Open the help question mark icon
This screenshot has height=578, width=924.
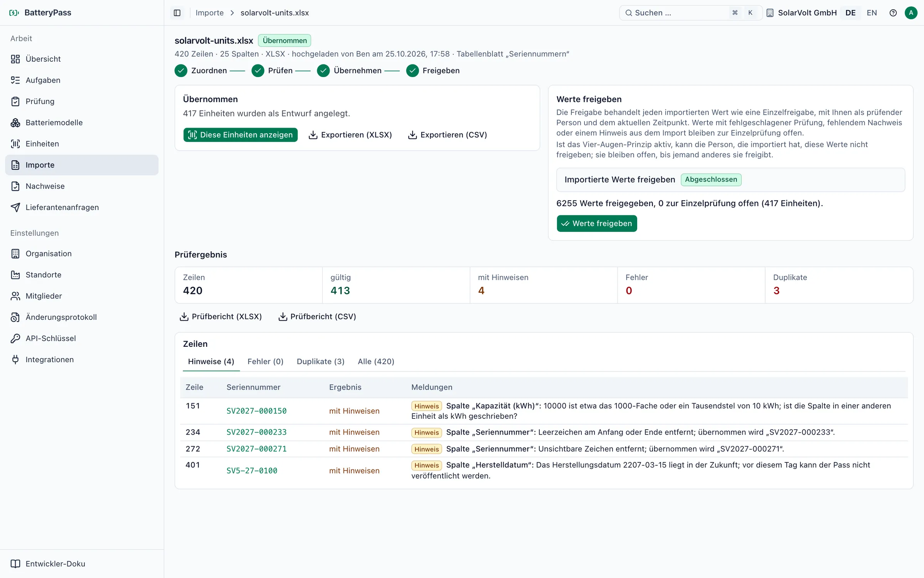[x=893, y=13]
